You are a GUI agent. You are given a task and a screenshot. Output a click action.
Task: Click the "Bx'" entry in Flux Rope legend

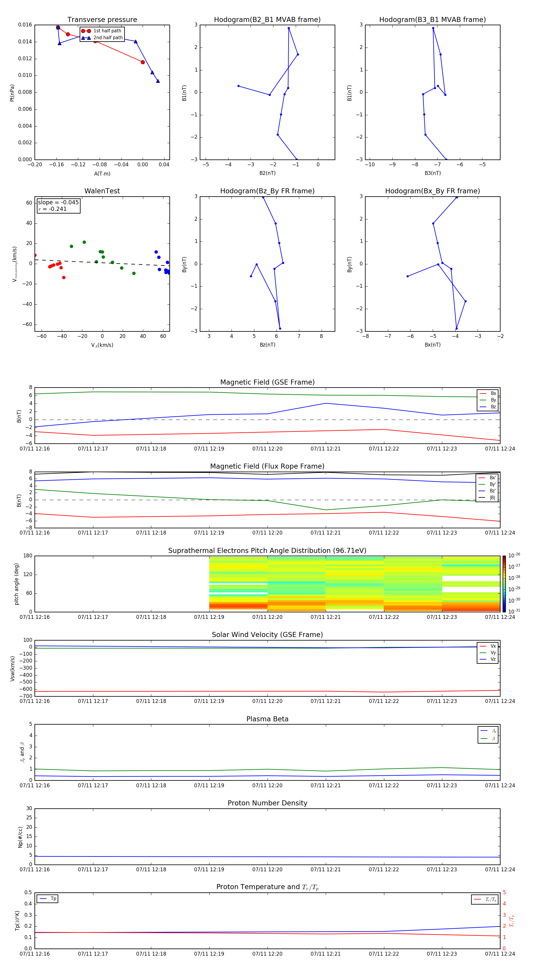click(487, 478)
